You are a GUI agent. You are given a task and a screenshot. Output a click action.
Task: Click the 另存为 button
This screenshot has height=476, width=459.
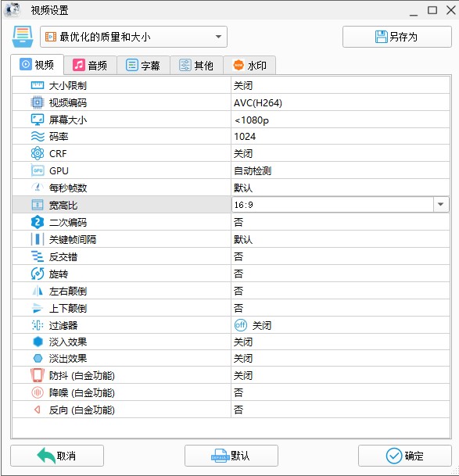397,37
